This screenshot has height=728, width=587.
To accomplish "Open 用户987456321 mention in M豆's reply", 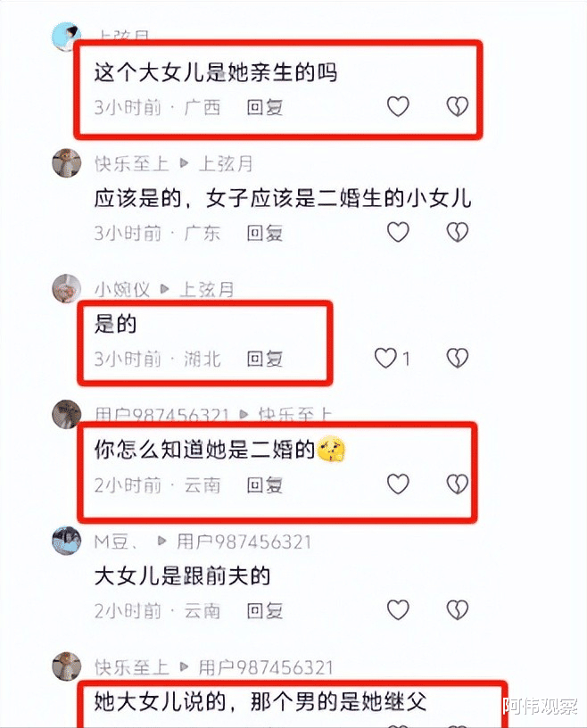I will coord(244,542).
